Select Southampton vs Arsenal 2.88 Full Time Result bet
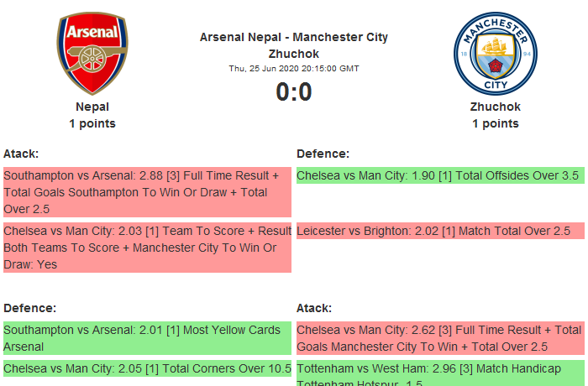The image size is (588, 386). click(147, 192)
